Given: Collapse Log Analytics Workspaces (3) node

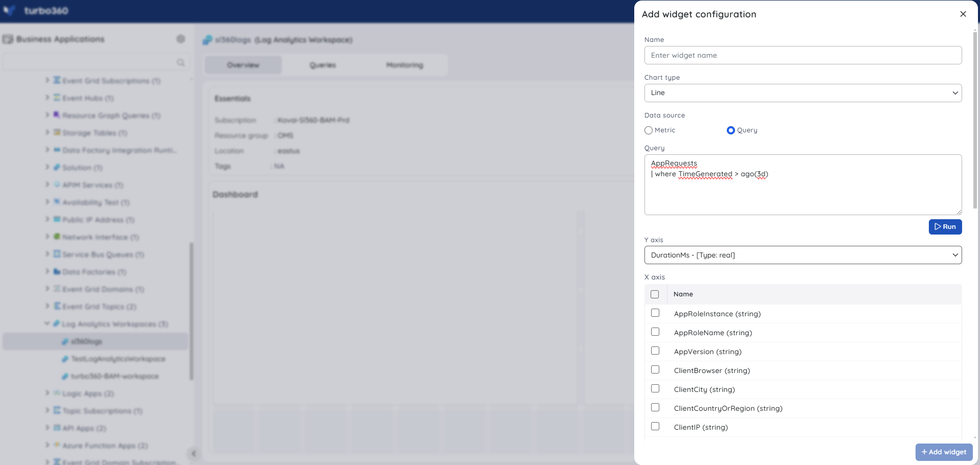Looking at the screenshot, I should pos(47,323).
